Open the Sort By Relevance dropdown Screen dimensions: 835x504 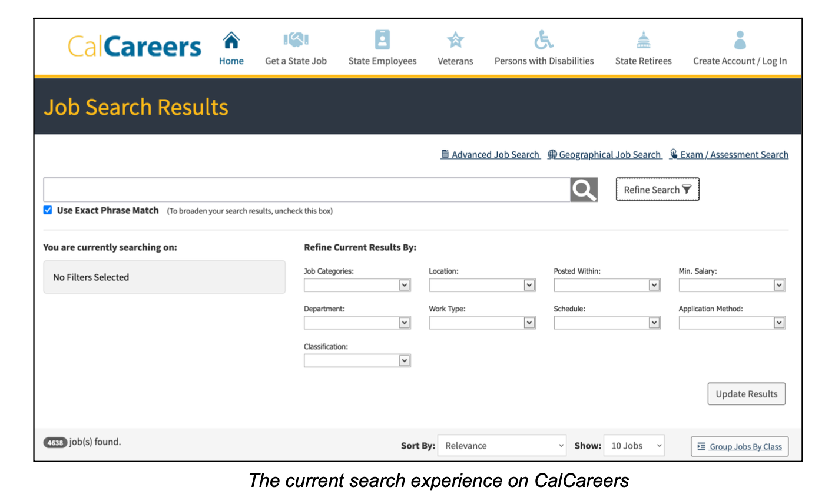click(502, 446)
